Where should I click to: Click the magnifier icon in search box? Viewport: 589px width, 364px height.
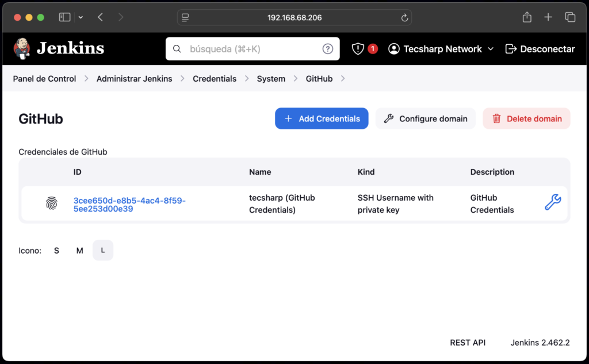[x=177, y=49]
